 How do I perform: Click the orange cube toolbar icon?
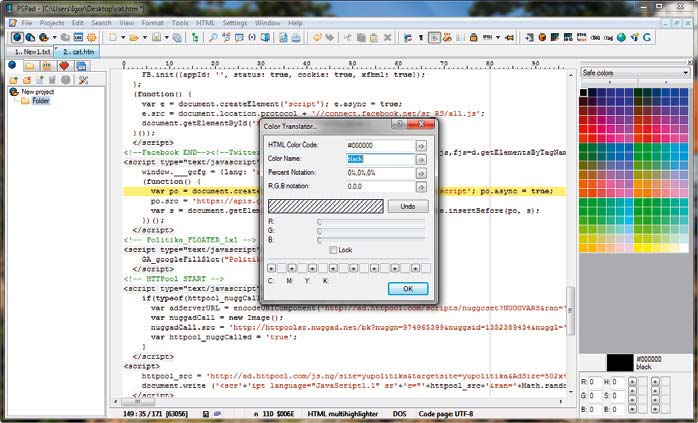tap(542, 37)
